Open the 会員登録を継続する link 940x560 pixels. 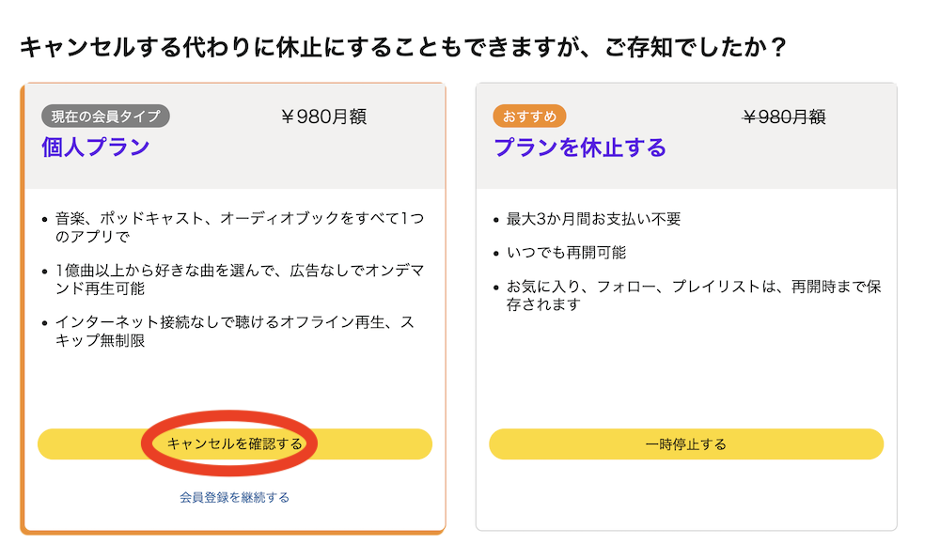(234, 497)
